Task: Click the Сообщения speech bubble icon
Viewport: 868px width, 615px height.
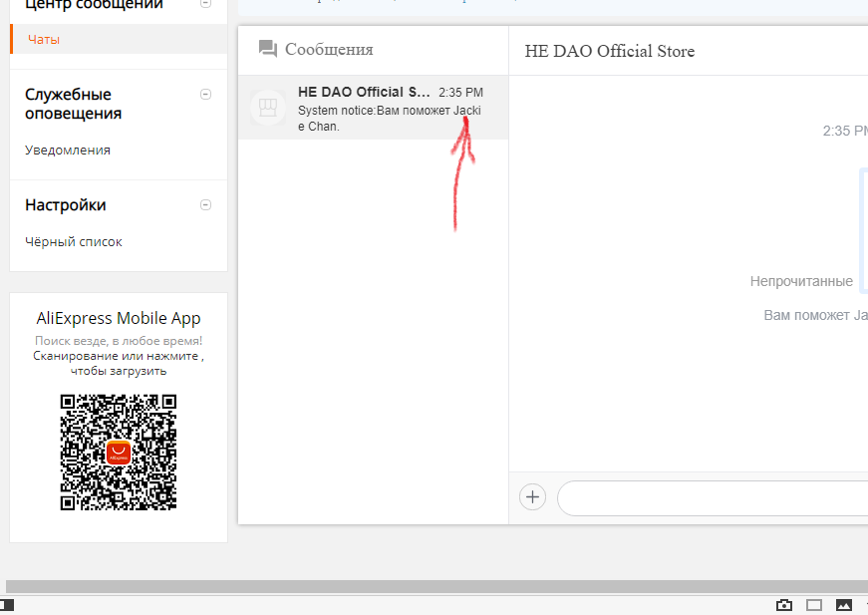Action: pos(268,49)
